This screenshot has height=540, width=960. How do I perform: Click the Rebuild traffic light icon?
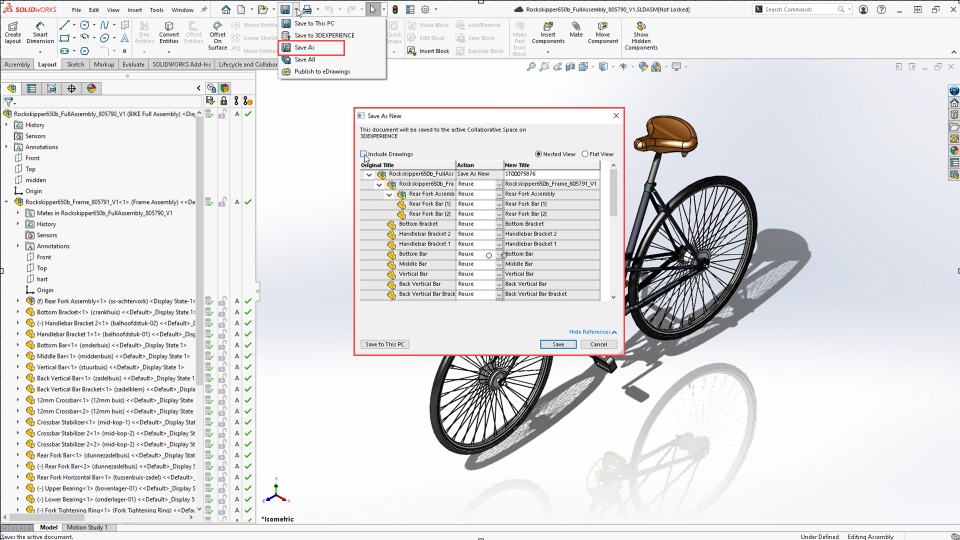395,9
